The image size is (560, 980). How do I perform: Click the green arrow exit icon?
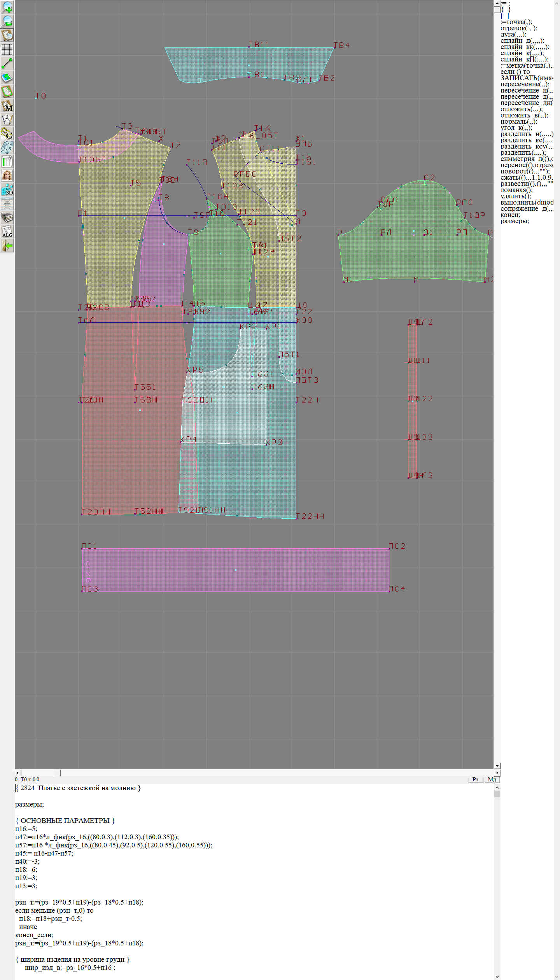pos(7,246)
